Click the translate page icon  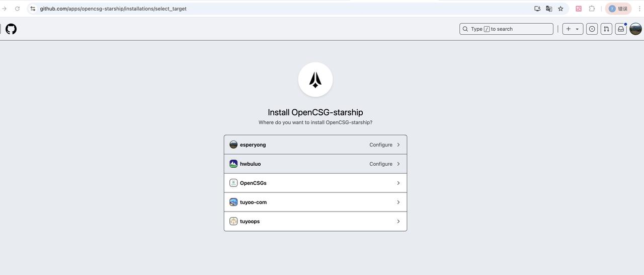(549, 9)
